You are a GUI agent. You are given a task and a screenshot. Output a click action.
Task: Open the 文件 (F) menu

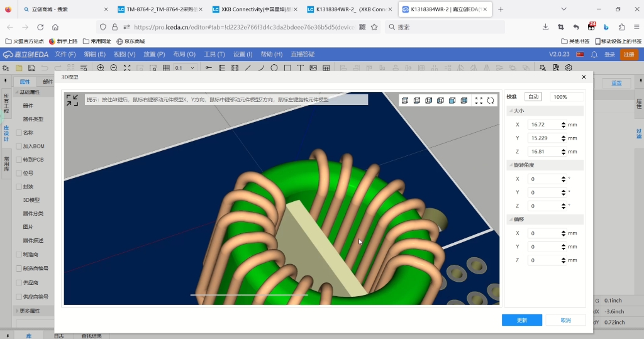[x=65, y=54]
